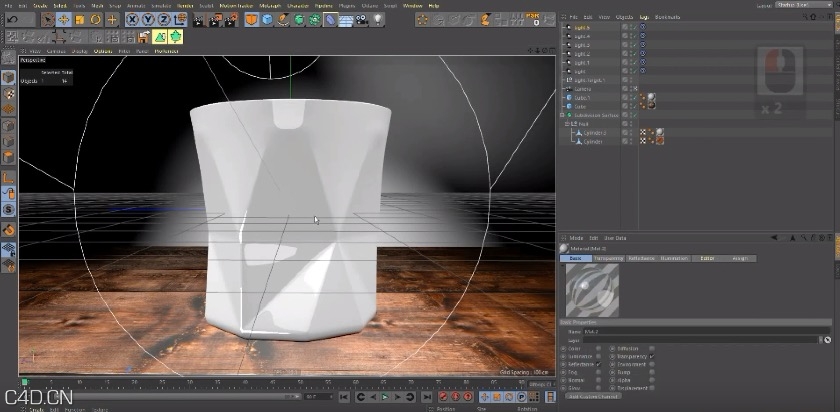The height and width of the screenshot is (412, 840).
Task: Disable the Transparency channel checkbox
Action: 651,356
